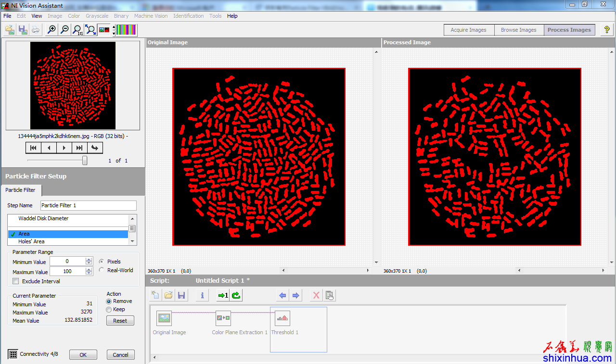Select the Zoom In magnifier tool

(51, 30)
